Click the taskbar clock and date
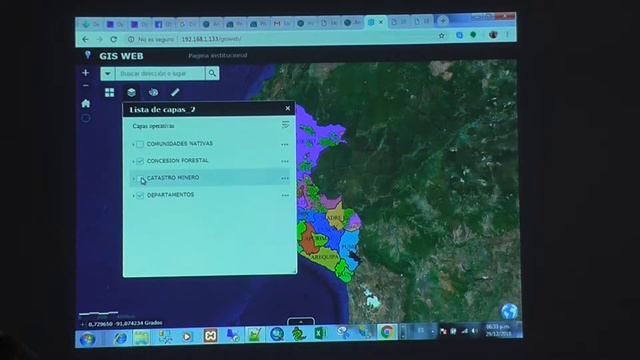 coord(498,330)
